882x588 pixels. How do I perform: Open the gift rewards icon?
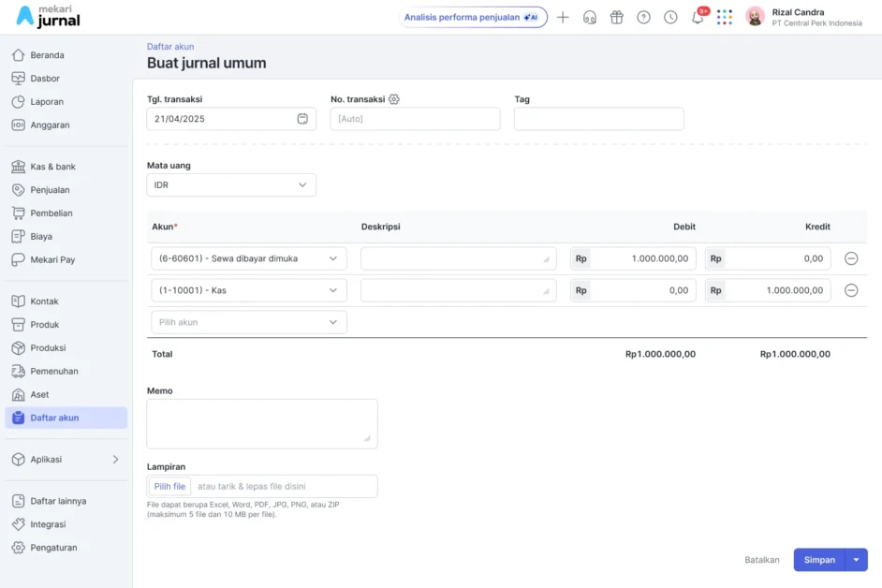click(616, 17)
